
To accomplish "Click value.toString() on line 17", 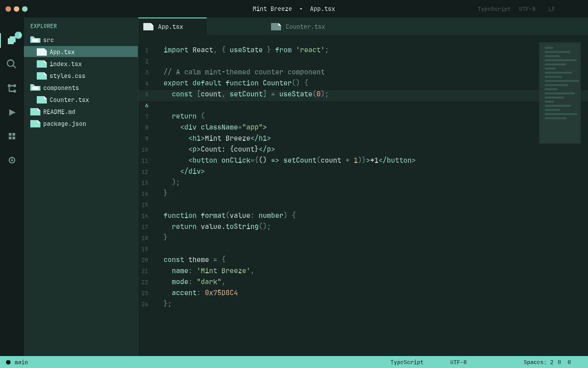I will 234,227.
